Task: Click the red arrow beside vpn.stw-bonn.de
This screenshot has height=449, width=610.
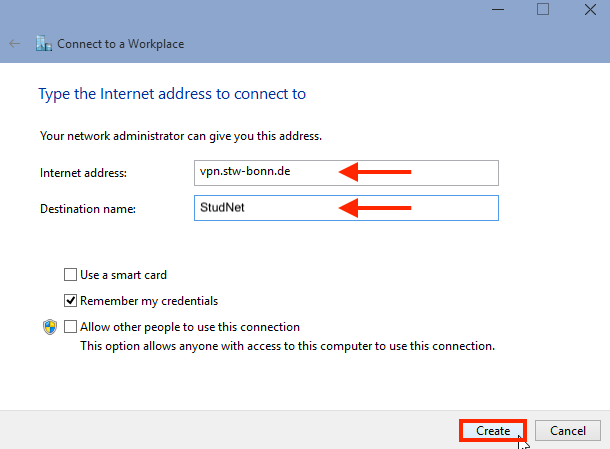Action: coord(375,172)
